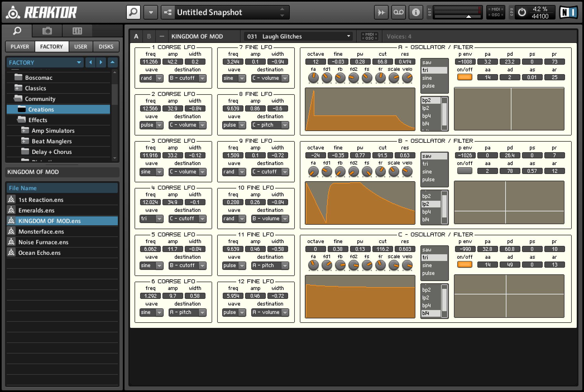This screenshot has height=392, width=584.
Task: Click oscillator A filter list scrollbar
Action: [x=444, y=113]
